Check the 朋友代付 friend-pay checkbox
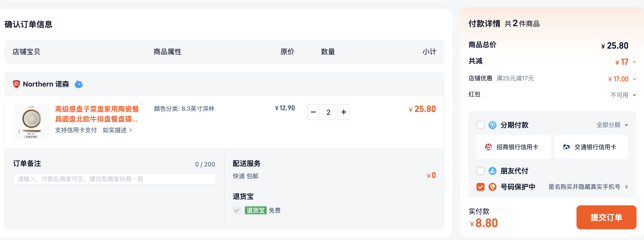 (x=480, y=171)
